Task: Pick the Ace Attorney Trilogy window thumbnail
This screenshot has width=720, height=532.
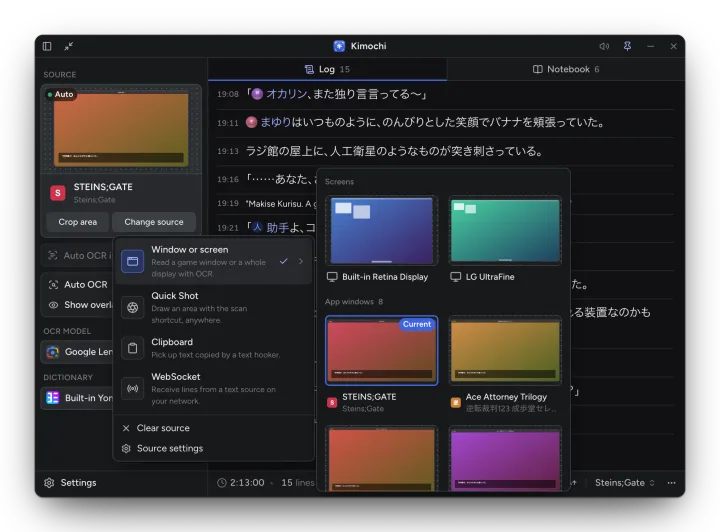Action: 505,350
